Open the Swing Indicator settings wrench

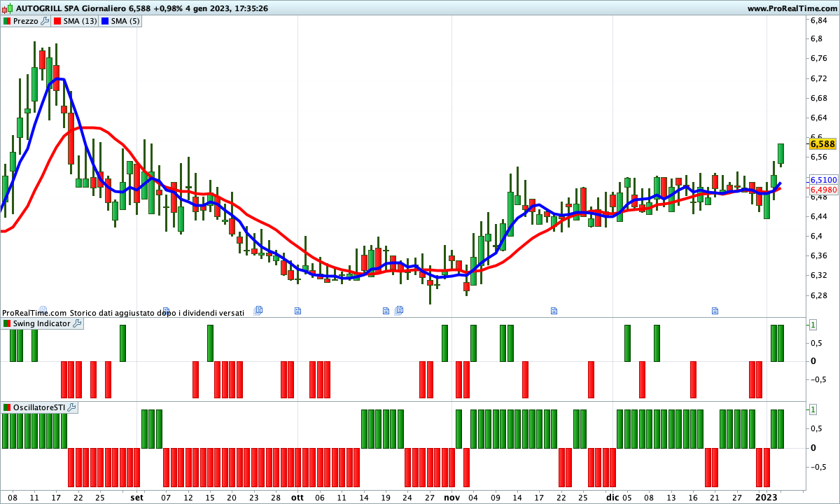tap(77, 323)
